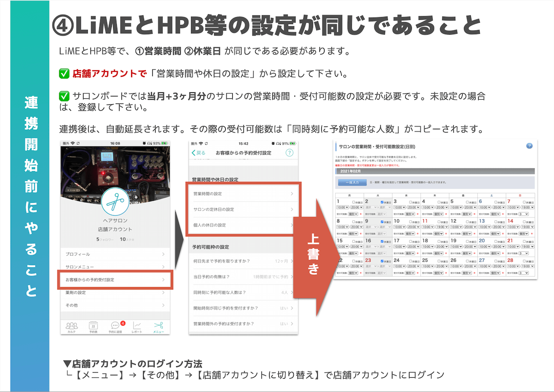Open the サロンメニュー row
This screenshot has height=392, width=554.
[x=115, y=267]
